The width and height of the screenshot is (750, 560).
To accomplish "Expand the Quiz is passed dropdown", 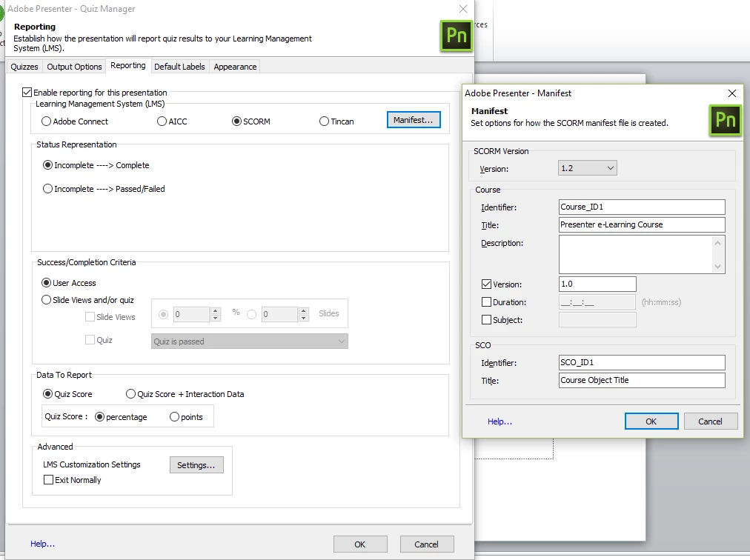I will [x=249, y=341].
